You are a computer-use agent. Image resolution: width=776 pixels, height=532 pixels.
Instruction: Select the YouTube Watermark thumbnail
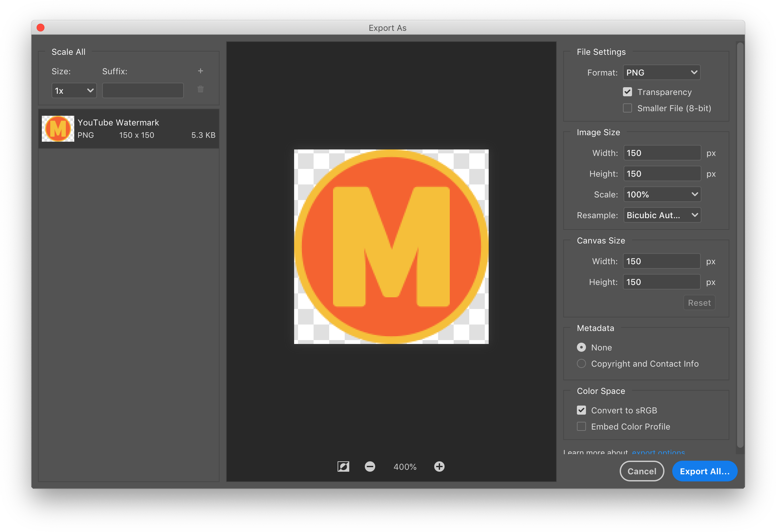tap(58, 129)
